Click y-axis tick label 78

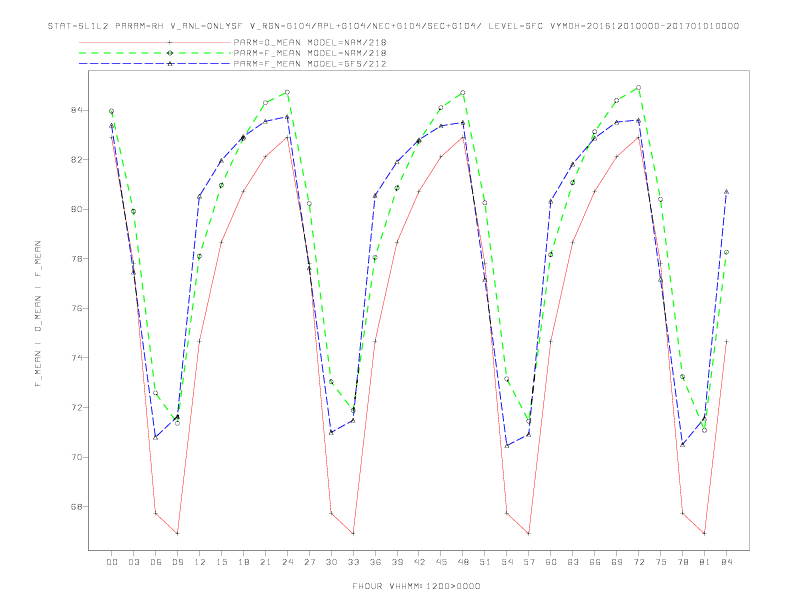point(75,259)
